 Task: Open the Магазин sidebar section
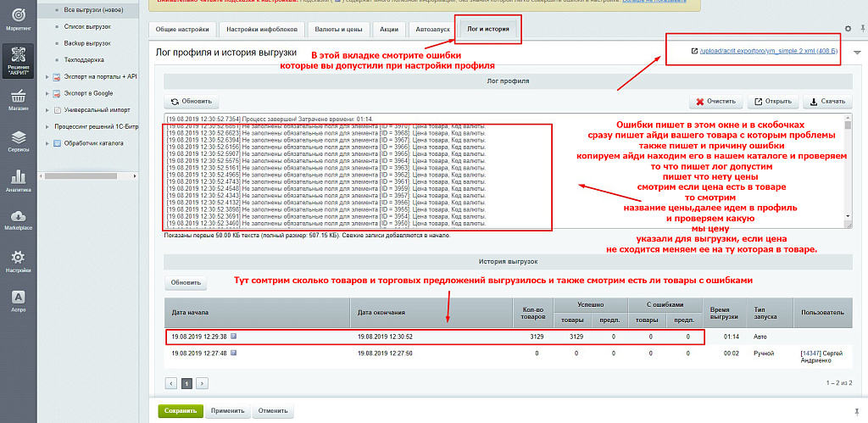click(x=18, y=99)
